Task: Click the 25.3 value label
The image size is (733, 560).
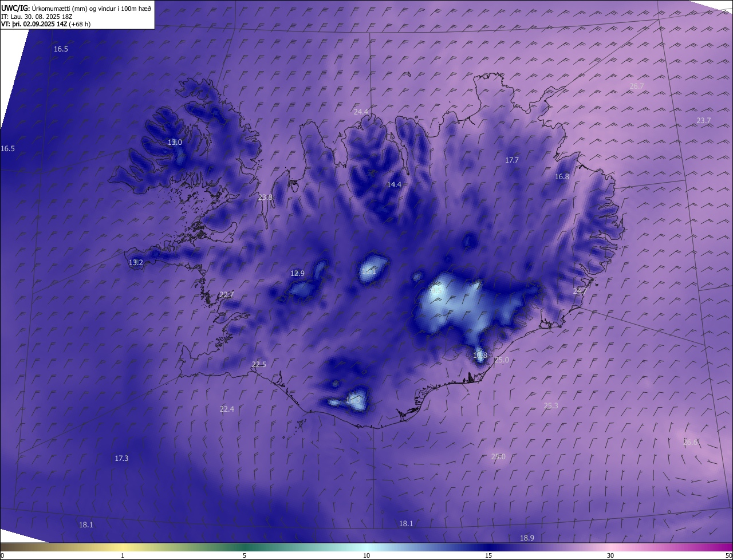Action: coord(550,405)
